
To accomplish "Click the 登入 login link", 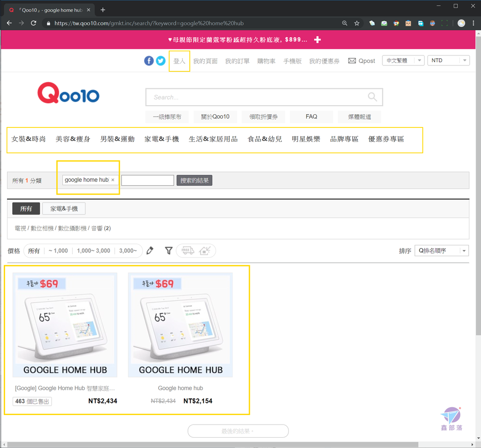I will (x=179, y=61).
